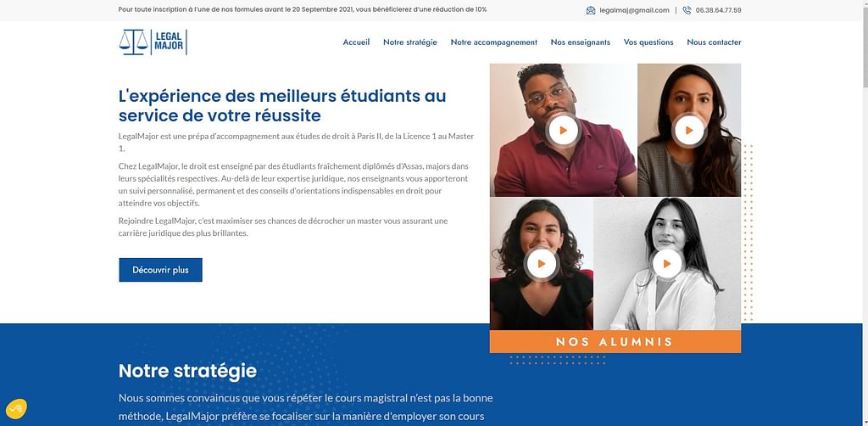Play video of woman in grey sweater

point(689,130)
